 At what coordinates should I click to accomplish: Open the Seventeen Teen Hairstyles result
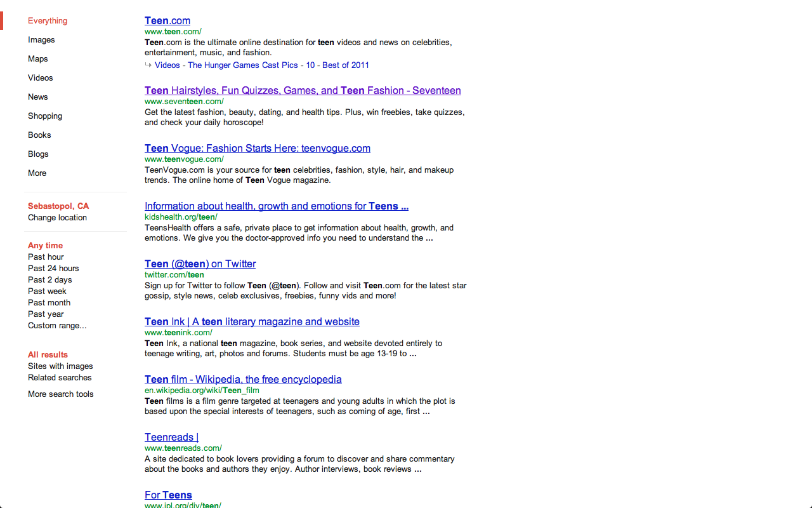click(303, 91)
